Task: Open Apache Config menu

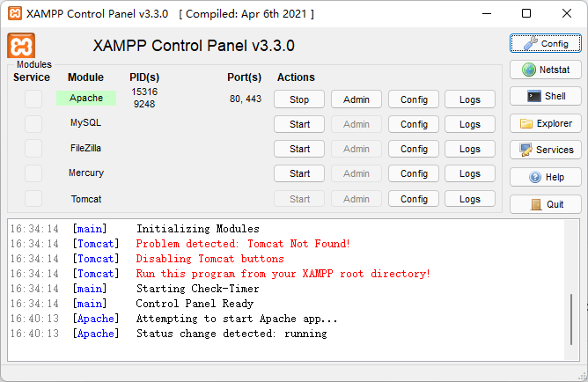Action: point(414,99)
